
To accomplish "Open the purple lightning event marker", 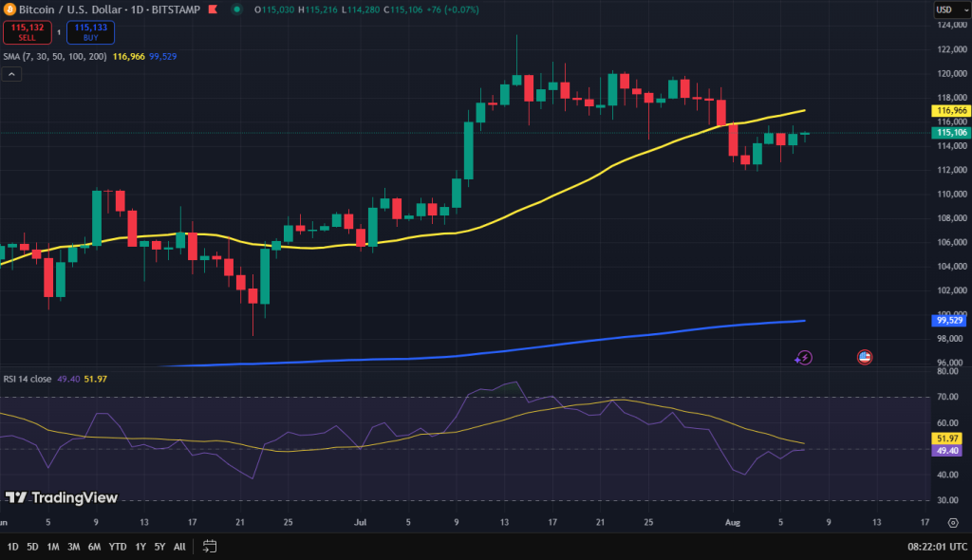I will point(804,358).
